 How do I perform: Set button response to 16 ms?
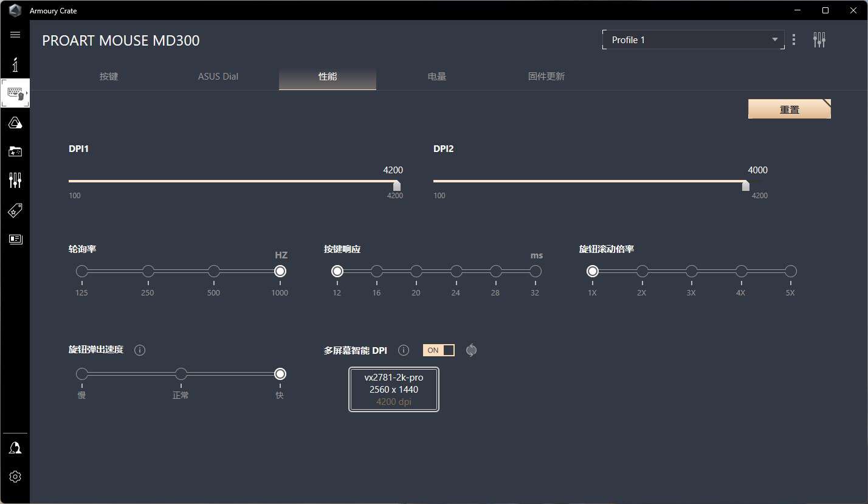click(x=377, y=271)
